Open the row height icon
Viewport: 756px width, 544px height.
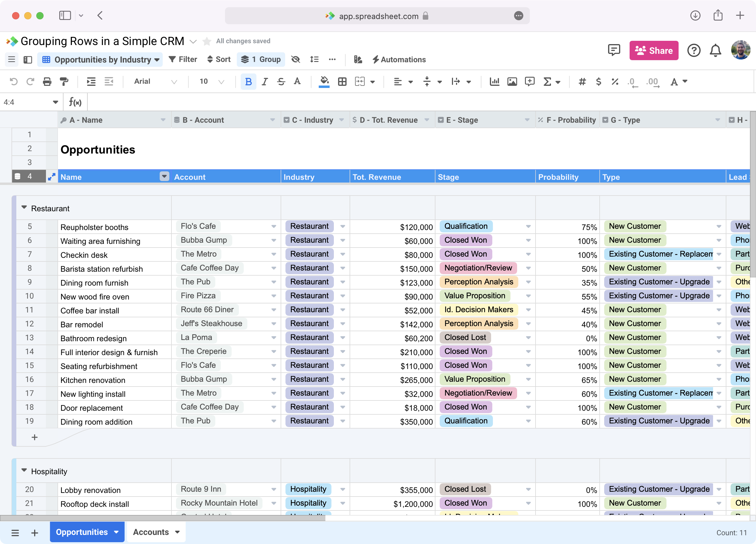[x=314, y=59]
